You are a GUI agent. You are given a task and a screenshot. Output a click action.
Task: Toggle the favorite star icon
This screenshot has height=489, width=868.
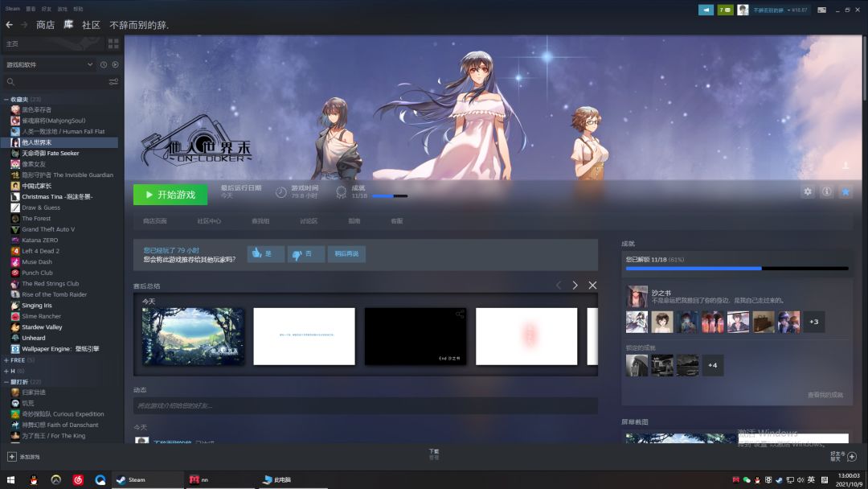click(x=845, y=191)
